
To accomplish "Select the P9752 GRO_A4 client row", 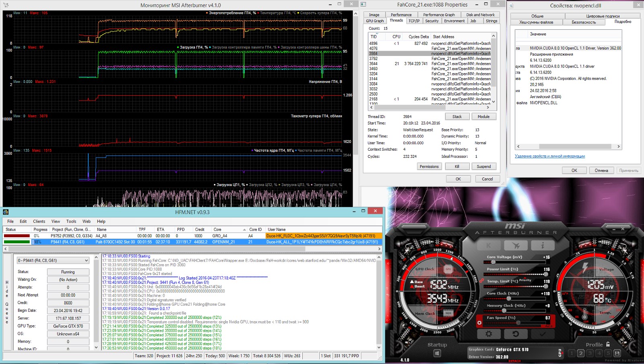I will tap(192, 236).
